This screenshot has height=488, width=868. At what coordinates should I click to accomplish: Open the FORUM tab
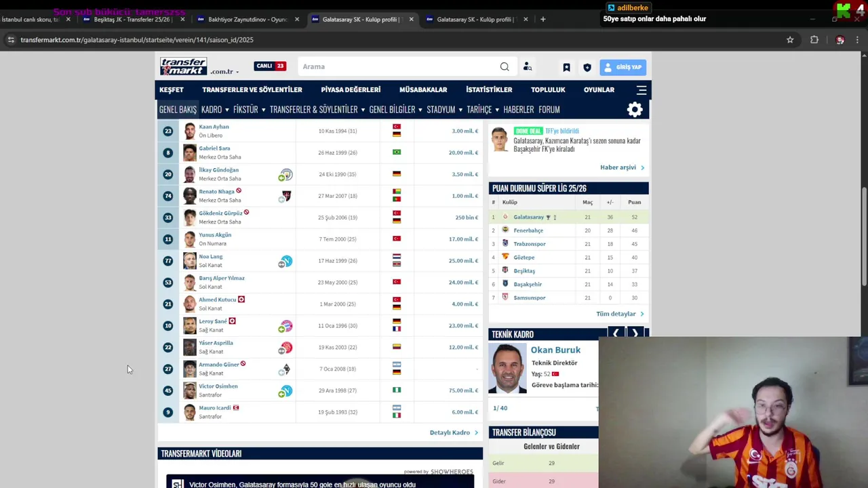coord(549,109)
